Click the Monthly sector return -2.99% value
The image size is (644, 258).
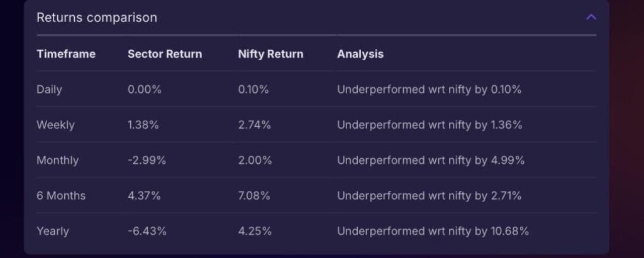click(147, 160)
